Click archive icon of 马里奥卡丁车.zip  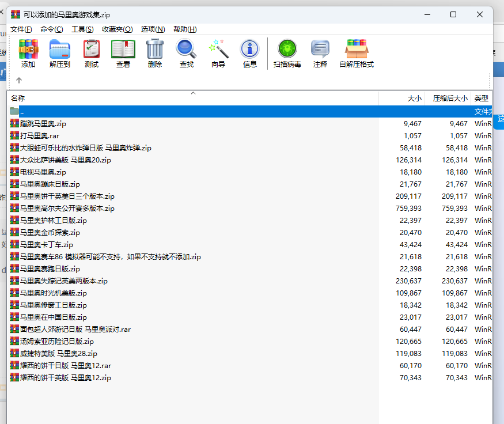point(14,244)
